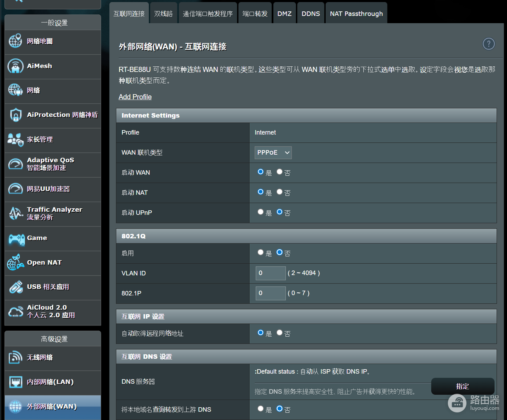Open the AiCloud 2.0 cloud icon
This screenshot has height=420, width=507.
point(16,311)
